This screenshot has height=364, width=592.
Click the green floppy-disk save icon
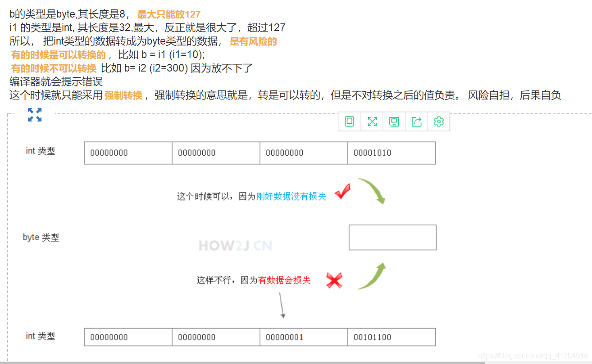tap(394, 121)
